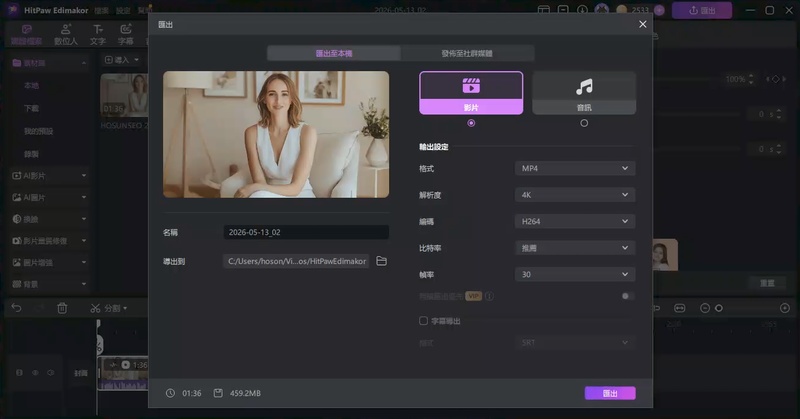Viewport: 800px width, 419px height.
Task: Select 下載 in the media sidebar
Action: (32, 108)
